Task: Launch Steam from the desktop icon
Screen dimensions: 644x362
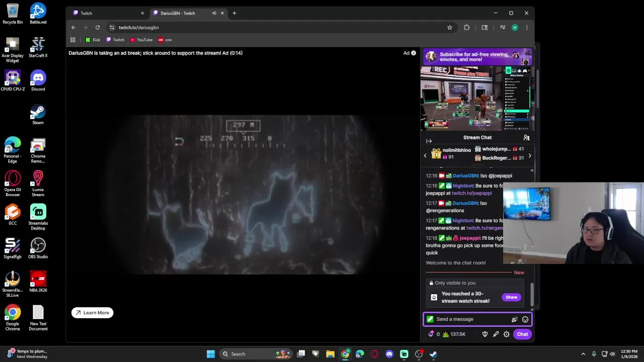Action: pos(38,114)
